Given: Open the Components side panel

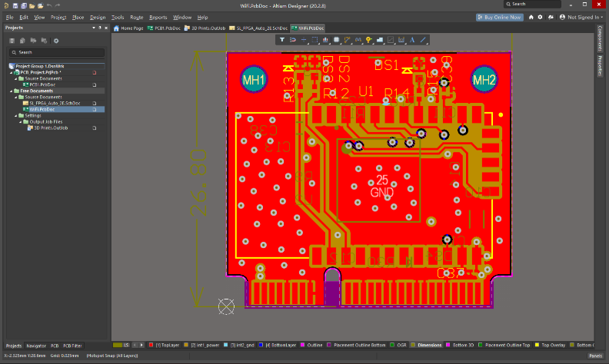Looking at the screenshot, I should pyautogui.click(x=600, y=38).
